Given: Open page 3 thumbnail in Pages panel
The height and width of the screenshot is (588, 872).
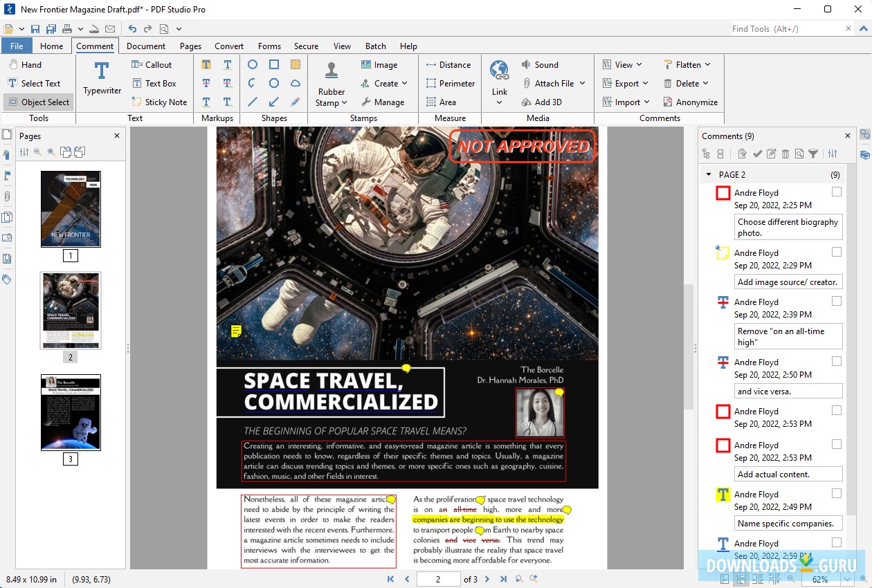Looking at the screenshot, I should [70, 412].
